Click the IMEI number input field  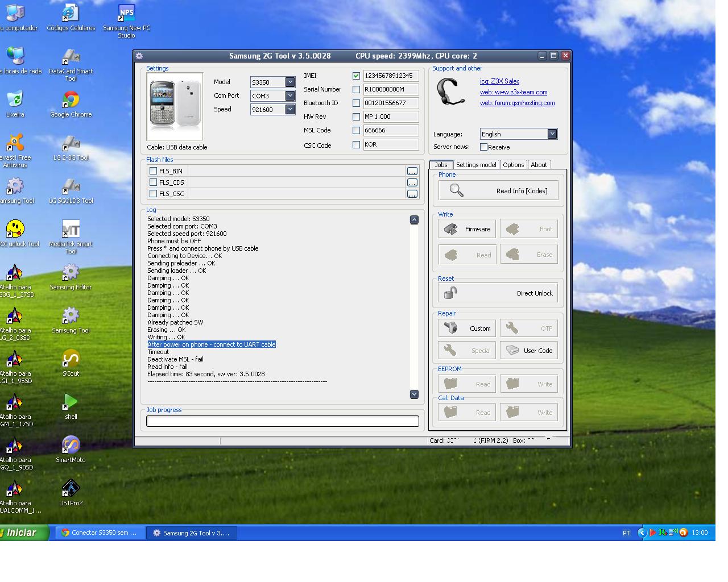point(391,76)
